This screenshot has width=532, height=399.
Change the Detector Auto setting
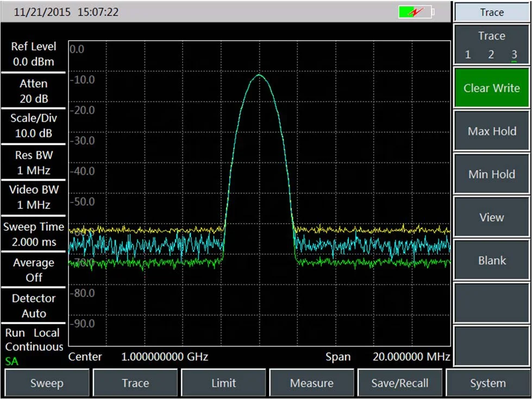(x=34, y=306)
